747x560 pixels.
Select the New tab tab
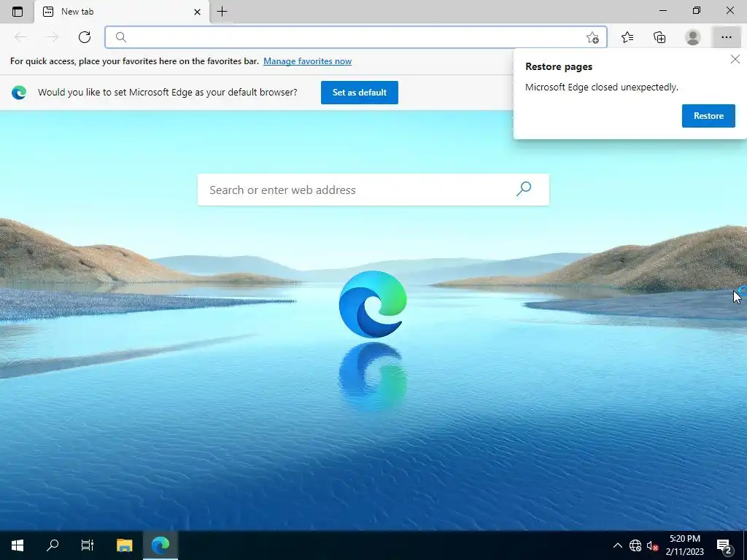tap(122, 12)
